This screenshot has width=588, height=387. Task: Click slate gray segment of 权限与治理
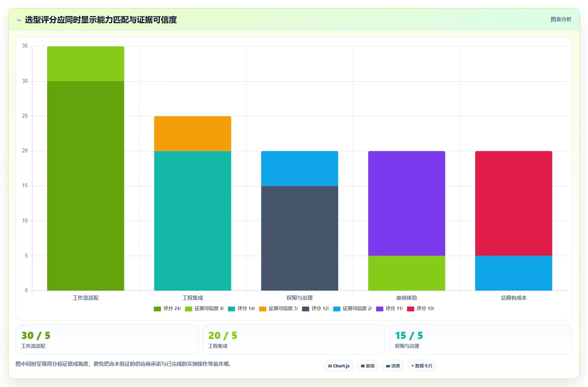[x=300, y=238]
